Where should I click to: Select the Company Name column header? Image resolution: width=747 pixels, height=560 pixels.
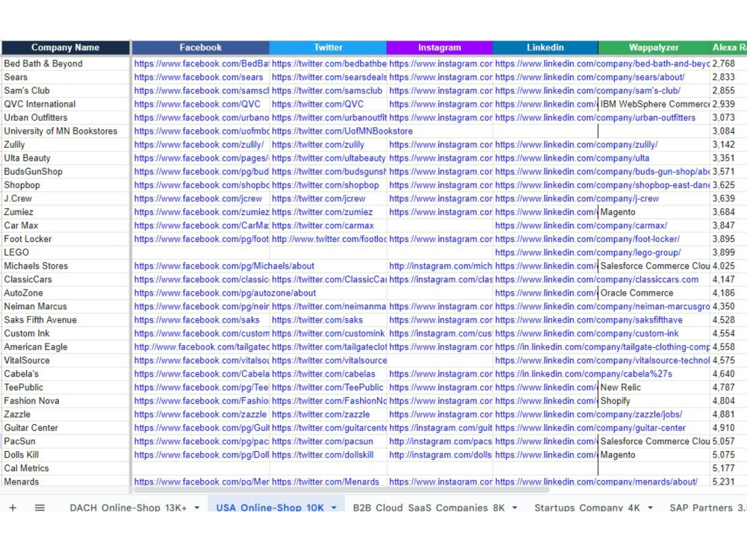point(65,48)
